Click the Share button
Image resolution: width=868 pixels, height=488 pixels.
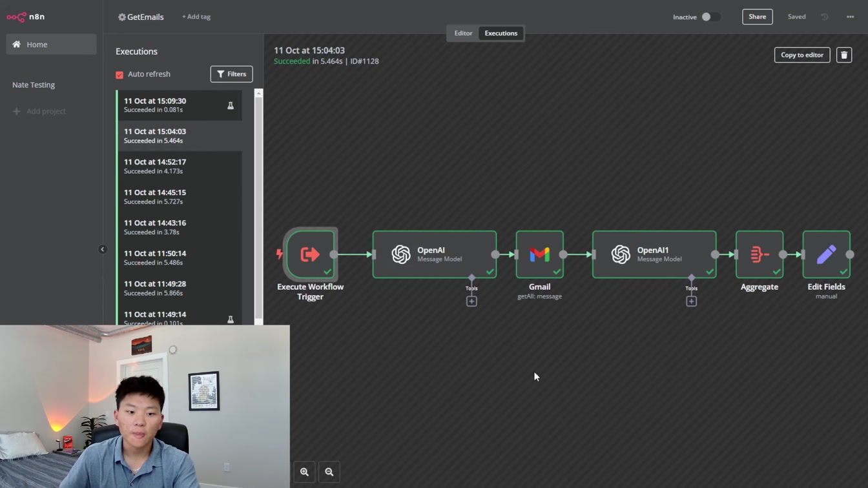[x=758, y=17]
